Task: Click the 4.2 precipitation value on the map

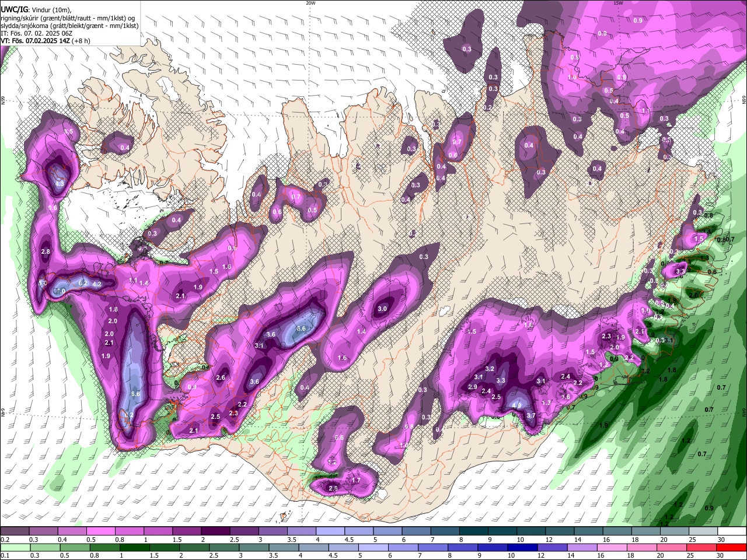Action: pos(97,285)
